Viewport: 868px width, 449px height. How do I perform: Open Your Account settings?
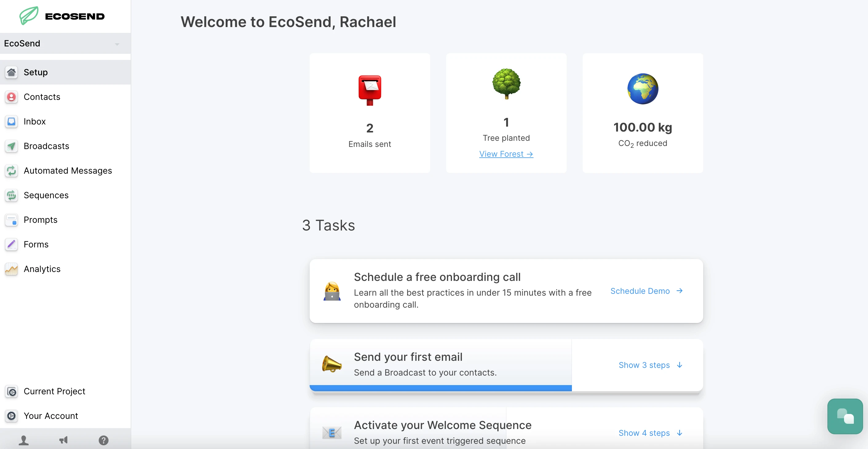50,416
